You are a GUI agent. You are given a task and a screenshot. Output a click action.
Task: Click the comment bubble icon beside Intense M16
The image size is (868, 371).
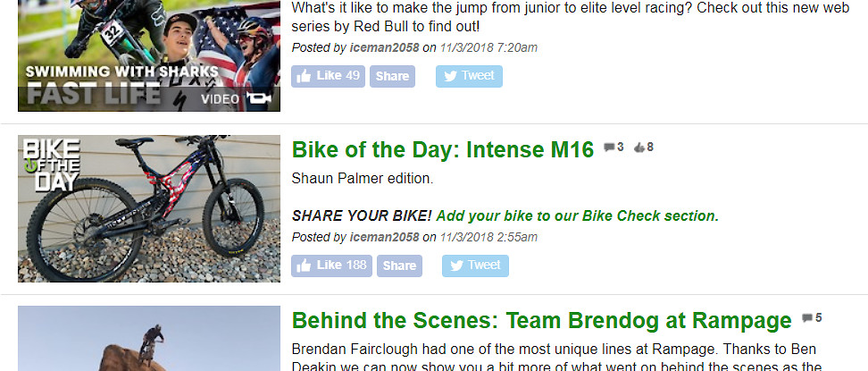pyautogui.click(x=609, y=148)
